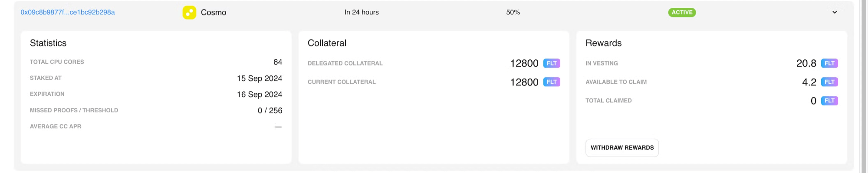Click FLT badge beside Available to Claim
The image size is (868, 173).
pos(829,82)
